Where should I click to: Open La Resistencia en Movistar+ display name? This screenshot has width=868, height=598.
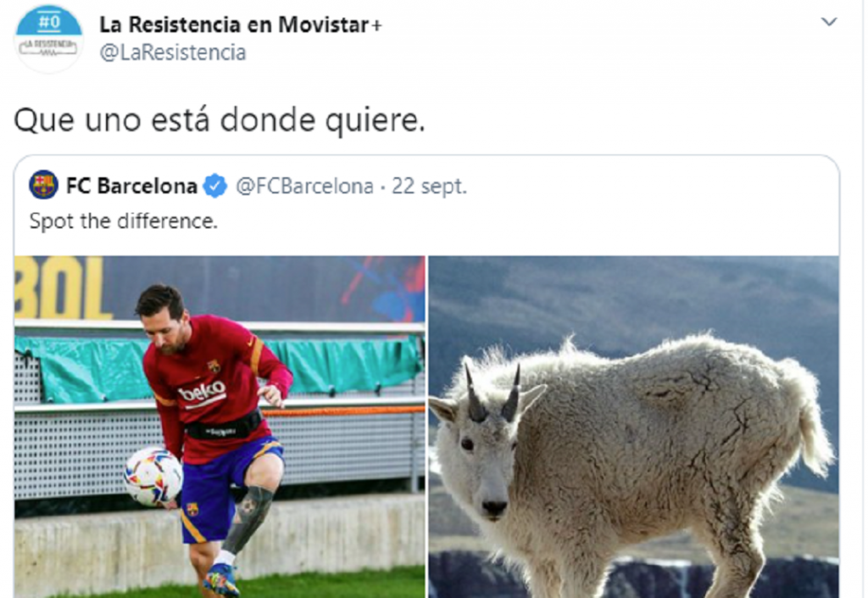241,25
